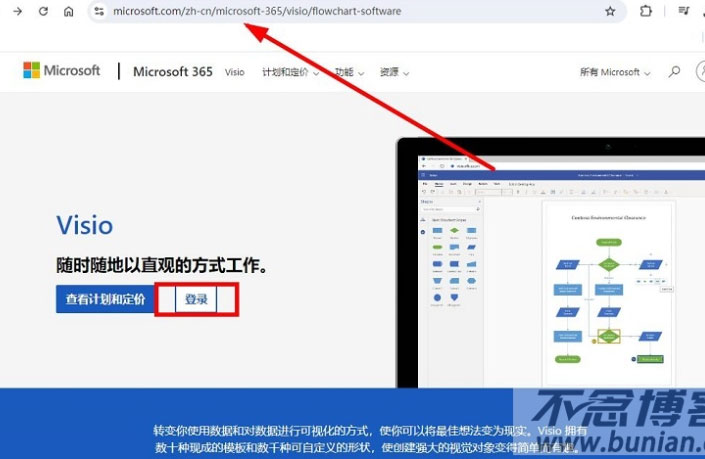The height and width of the screenshot is (459, 705).
Task: Click the 随时随地以直观的方式工作 headline
Action: pyautogui.click(x=162, y=265)
